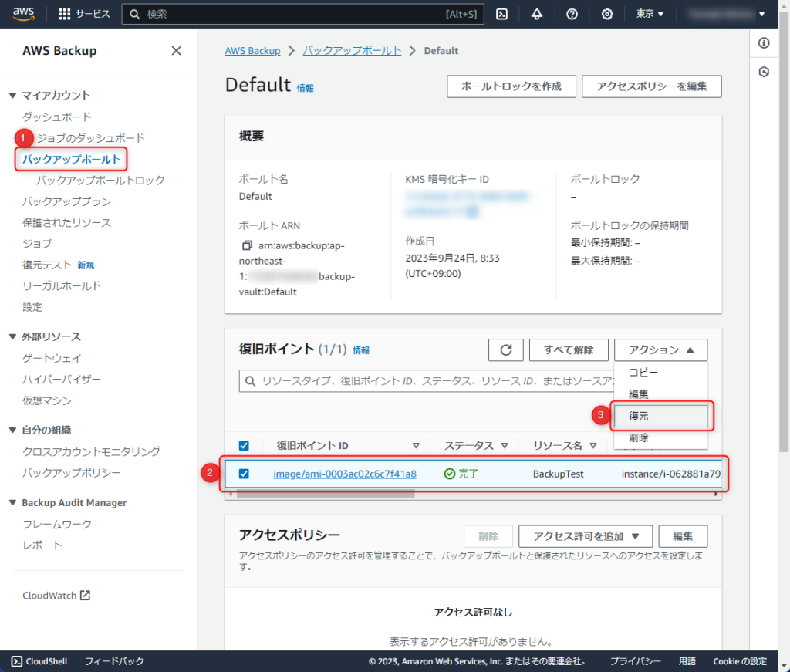Open the 東京 region dropdown
Image resolution: width=790 pixels, height=672 pixels.
coord(650,14)
